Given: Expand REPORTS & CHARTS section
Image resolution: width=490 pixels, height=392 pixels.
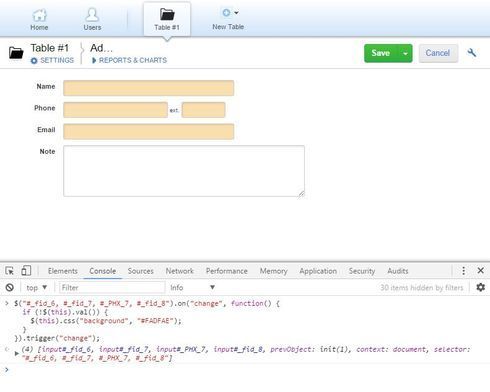Looking at the screenshot, I should pos(129,60).
